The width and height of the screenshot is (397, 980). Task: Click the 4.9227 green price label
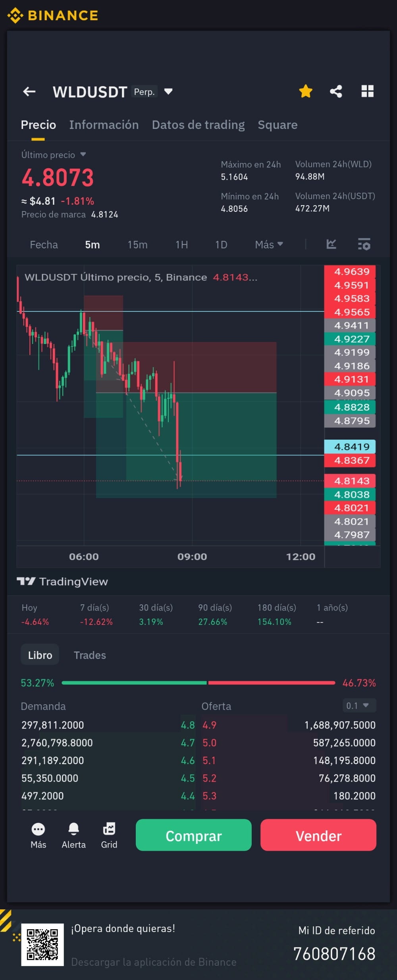point(350,339)
